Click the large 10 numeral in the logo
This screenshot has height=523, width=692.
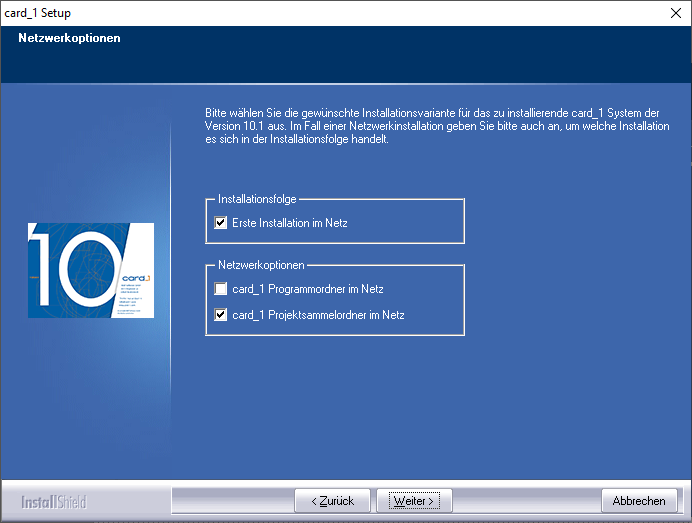70,270
